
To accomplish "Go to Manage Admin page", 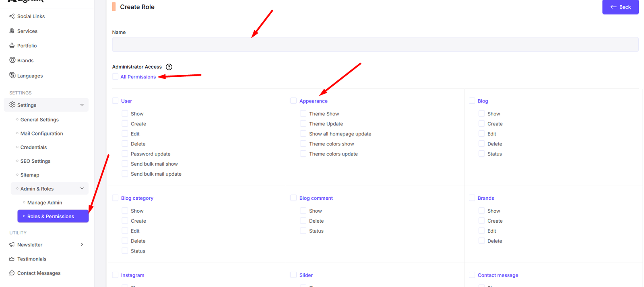I will click(44, 203).
